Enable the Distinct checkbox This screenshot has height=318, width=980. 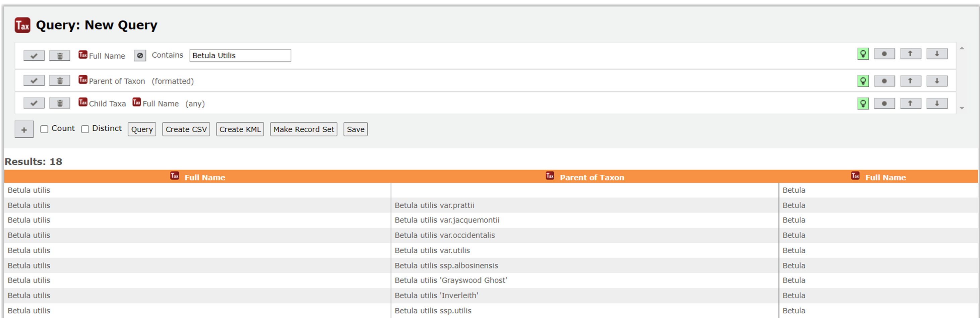(84, 129)
